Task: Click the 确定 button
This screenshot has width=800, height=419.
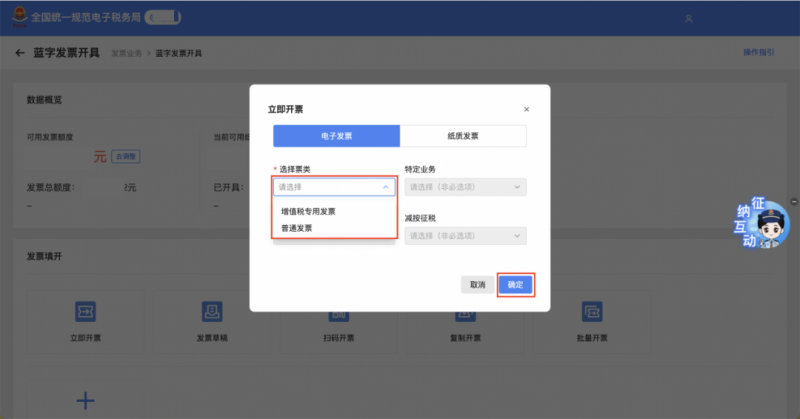Action: click(515, 285)
